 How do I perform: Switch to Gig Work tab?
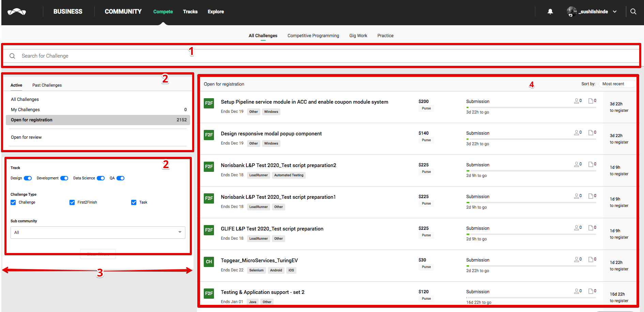[358, 36]
